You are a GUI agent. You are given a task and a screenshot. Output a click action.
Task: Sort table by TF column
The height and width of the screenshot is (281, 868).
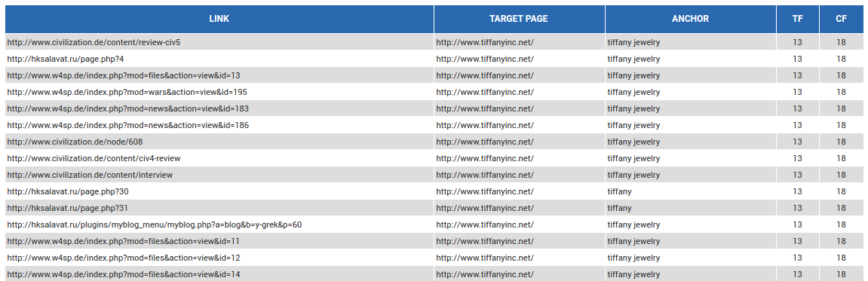click(798, 19)
